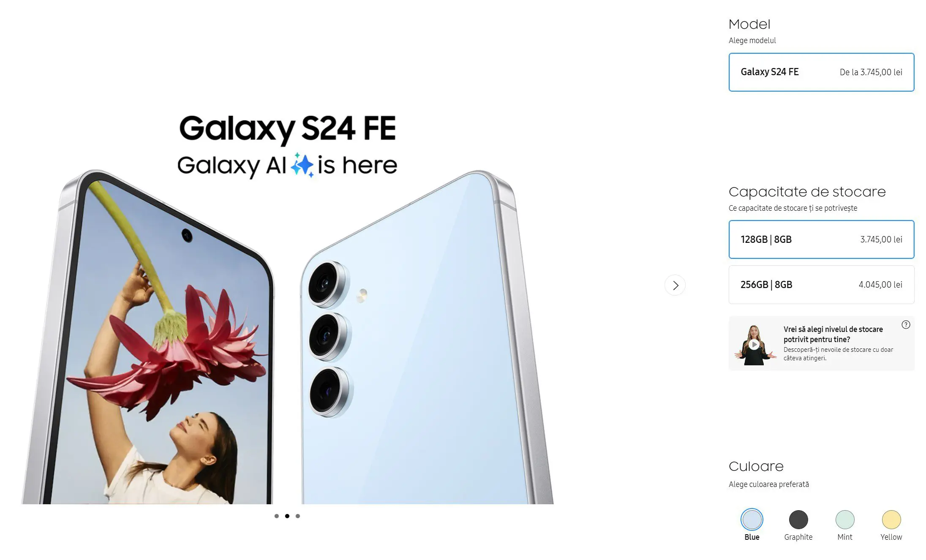Click the Blue color label
The width and height of the screenshot is (926, 560).
pyautogui.click(x=752, y=537)
